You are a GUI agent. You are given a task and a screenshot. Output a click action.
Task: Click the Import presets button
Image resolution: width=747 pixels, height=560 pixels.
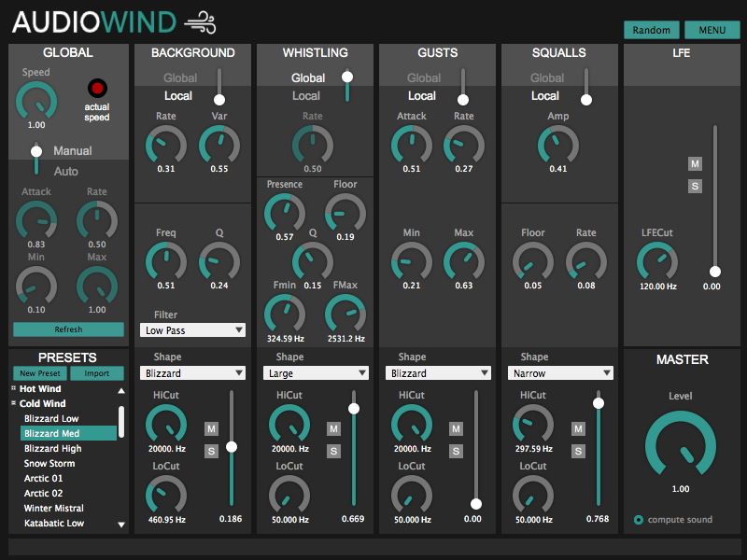tap(97, 373)
